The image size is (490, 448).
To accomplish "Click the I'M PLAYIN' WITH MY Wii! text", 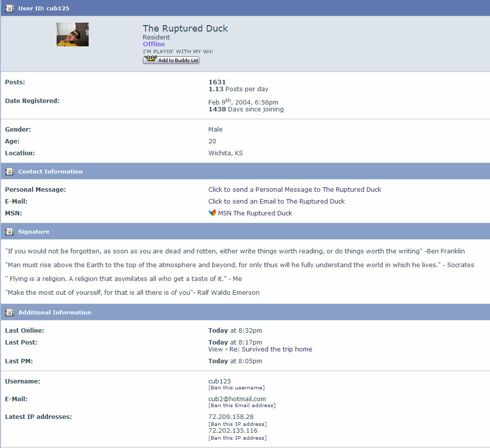I will click(x=178, y=52).
